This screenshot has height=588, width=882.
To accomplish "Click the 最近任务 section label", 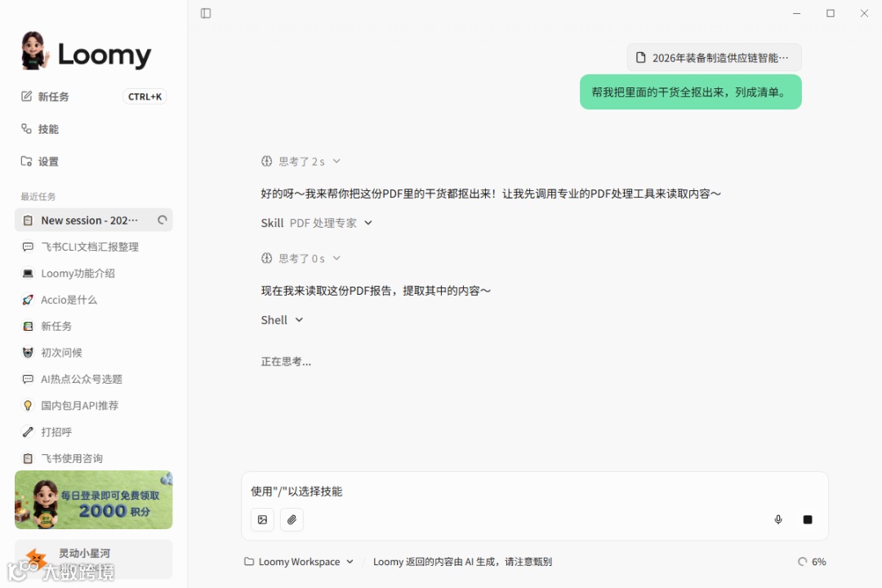I will pos(38,196).
